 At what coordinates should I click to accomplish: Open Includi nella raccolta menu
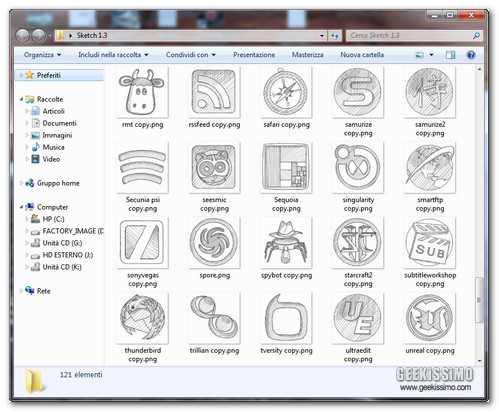113,55
